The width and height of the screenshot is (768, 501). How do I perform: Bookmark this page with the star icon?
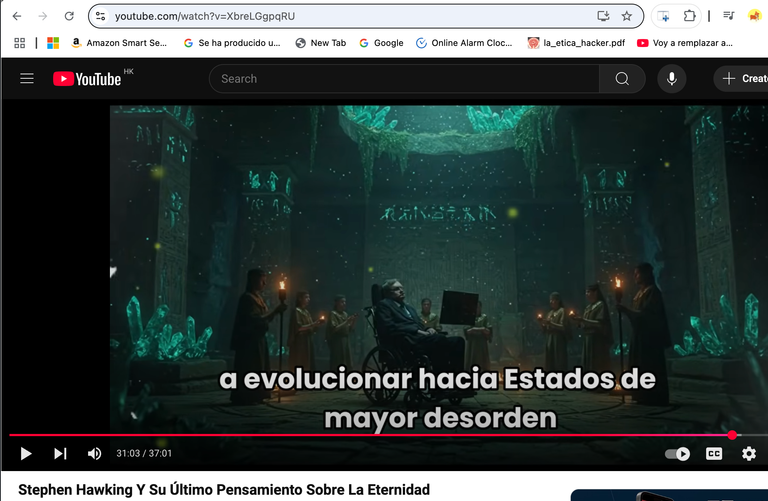pos(626,16)
